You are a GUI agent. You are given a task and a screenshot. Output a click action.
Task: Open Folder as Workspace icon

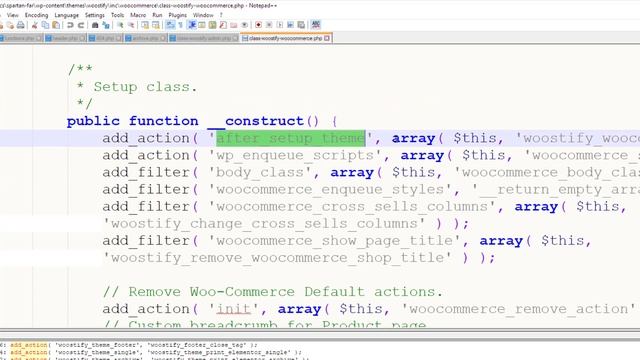[x=233, y=25]
